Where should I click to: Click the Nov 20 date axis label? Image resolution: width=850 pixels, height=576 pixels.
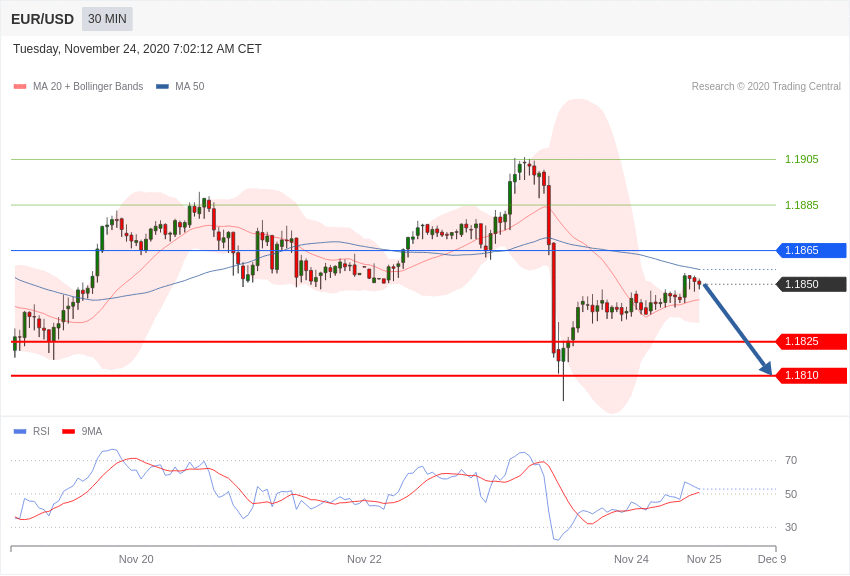coord(136,559)
